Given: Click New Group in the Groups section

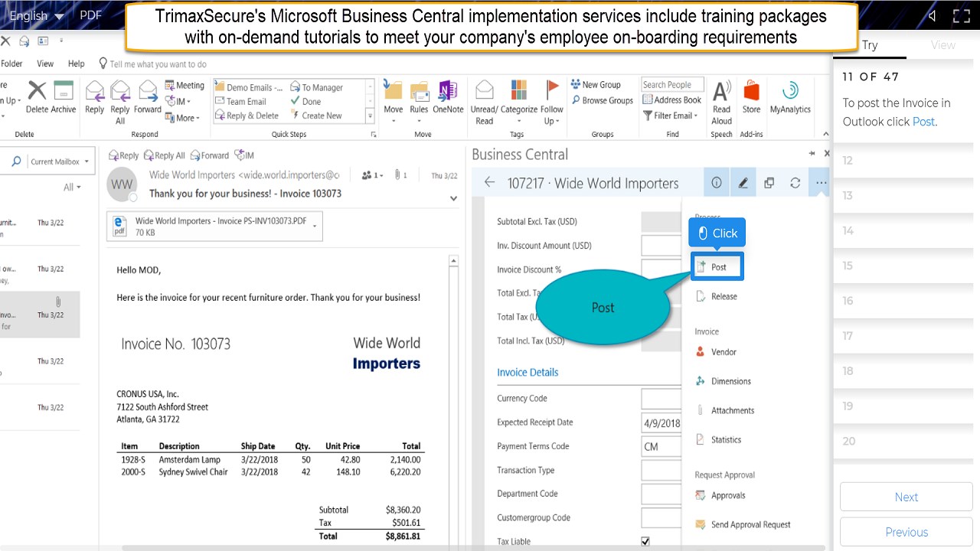Looking at the screenshot, I should pyautogui.click(x=595, y=85).
